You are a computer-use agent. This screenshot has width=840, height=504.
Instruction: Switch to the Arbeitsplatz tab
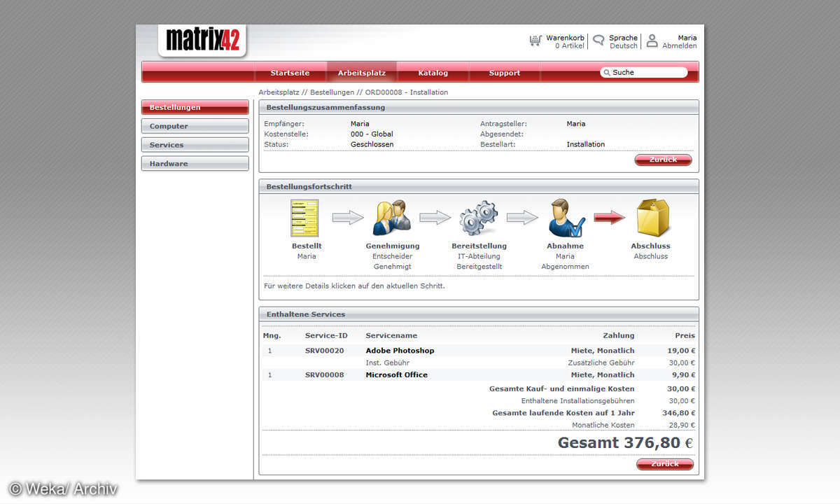pos(362,73)
